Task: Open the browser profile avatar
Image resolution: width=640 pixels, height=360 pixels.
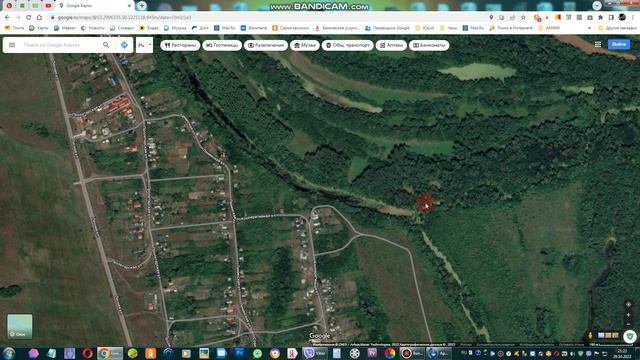Action: [x=622, y=17]
